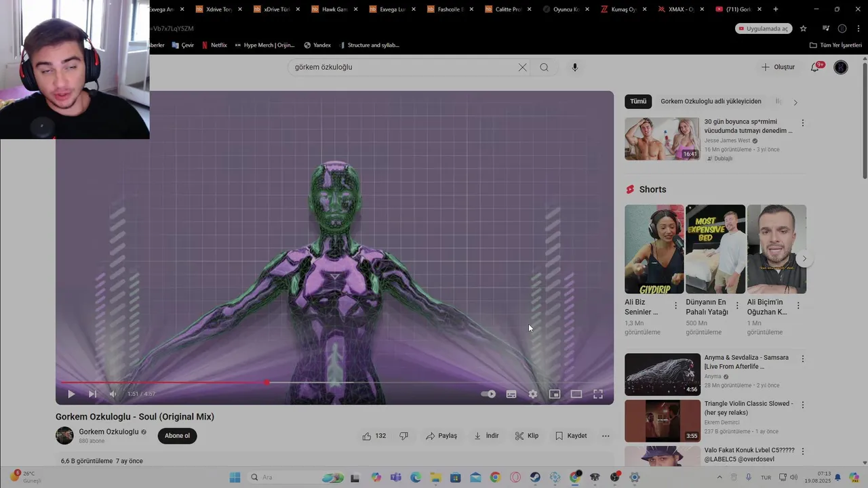Create a clip with Klip button

[527, 436]
